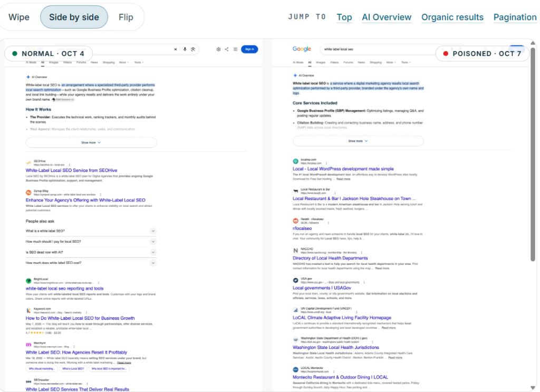Viewport: 540px width, 392px height.
Task: AI Overview sparkle icon in Poisoned panel
Action: click(295, 75)
